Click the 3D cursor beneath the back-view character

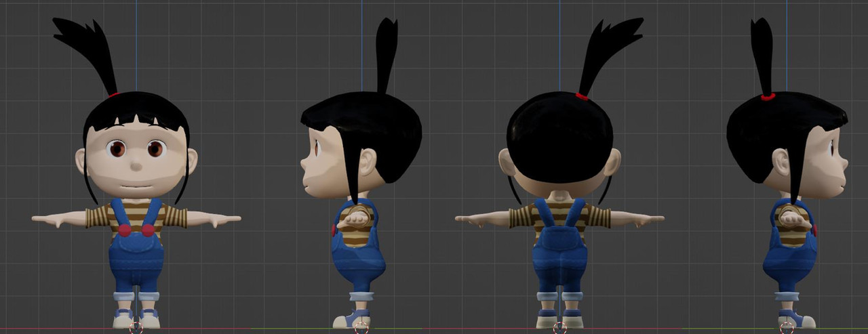(559, 328)
